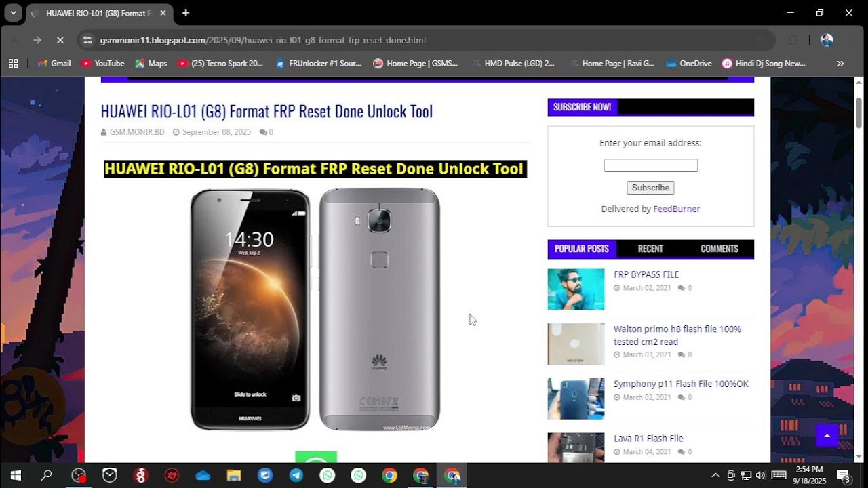Click the FRP BYPASS FILE thumbnail
Screen dimensions: 868x488
576,289
